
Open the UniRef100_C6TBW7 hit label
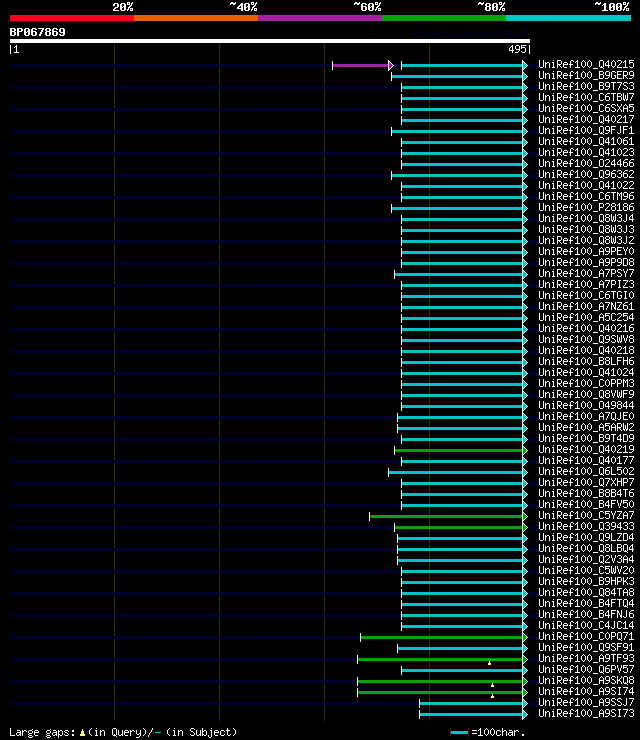(x=586, y=97)
